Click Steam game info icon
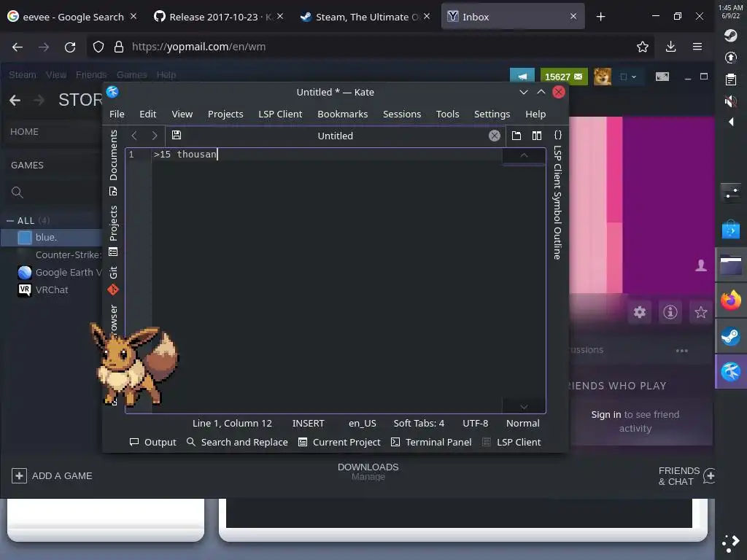This screenshot has height=560, width=747. [x=670, y=312]
